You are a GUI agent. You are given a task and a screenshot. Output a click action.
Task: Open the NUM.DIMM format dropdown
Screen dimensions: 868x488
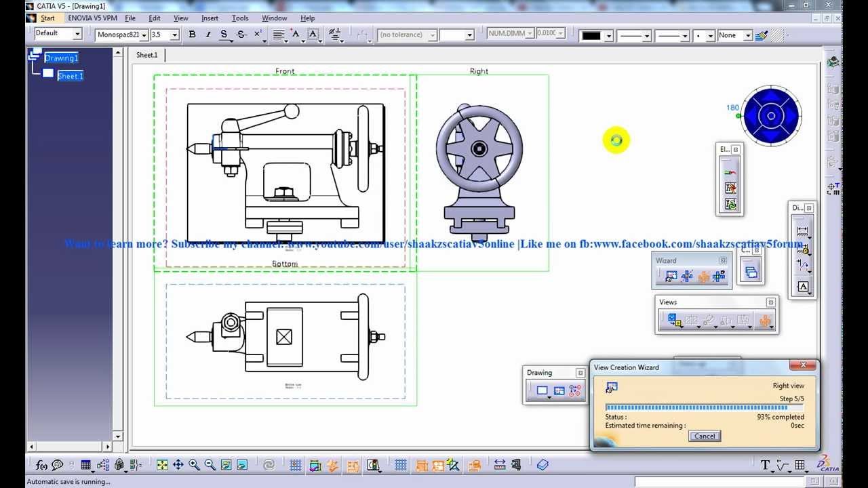click(529, 33)
